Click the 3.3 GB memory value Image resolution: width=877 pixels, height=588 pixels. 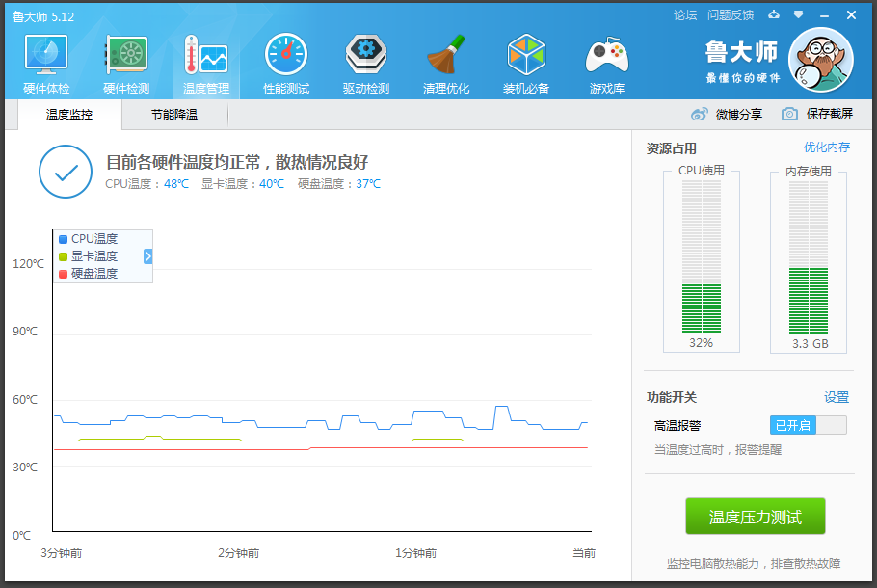[x=810, y=343]
